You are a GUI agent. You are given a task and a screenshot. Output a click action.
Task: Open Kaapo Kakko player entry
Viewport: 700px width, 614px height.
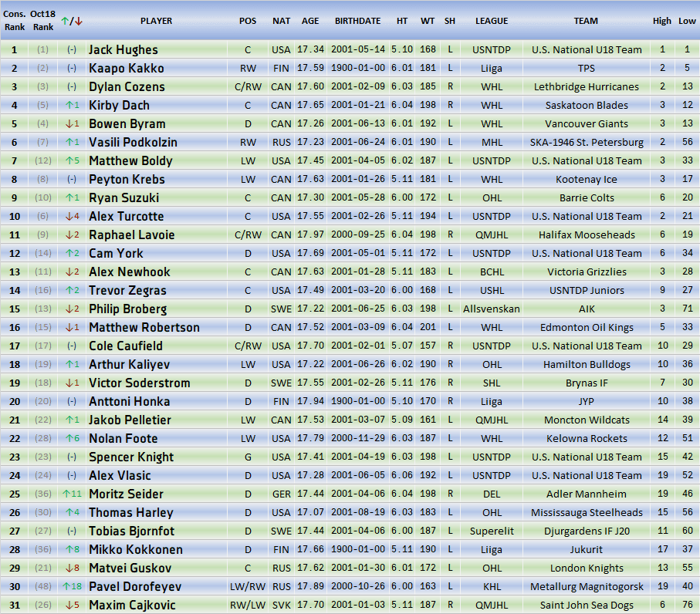pos(127,68)
